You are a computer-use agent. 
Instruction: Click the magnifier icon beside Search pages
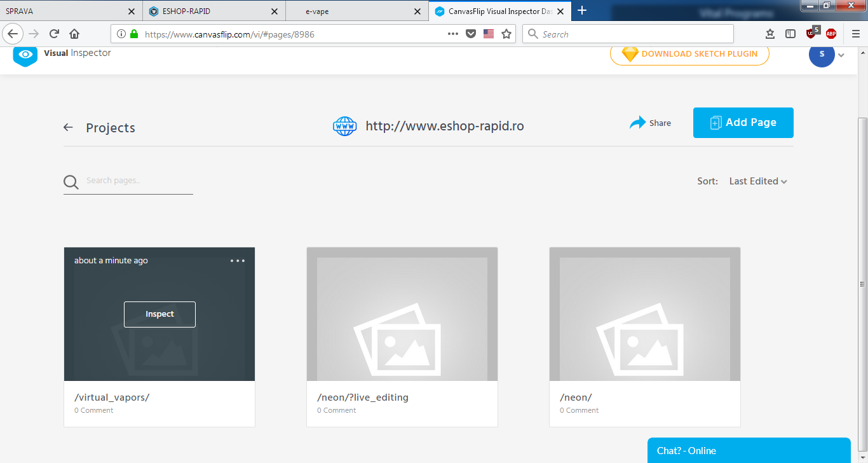[71, 183]
